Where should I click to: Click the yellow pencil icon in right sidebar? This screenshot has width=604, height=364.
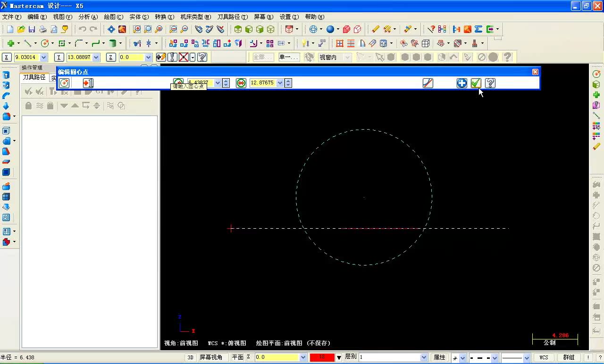click(x=596, y=147)
